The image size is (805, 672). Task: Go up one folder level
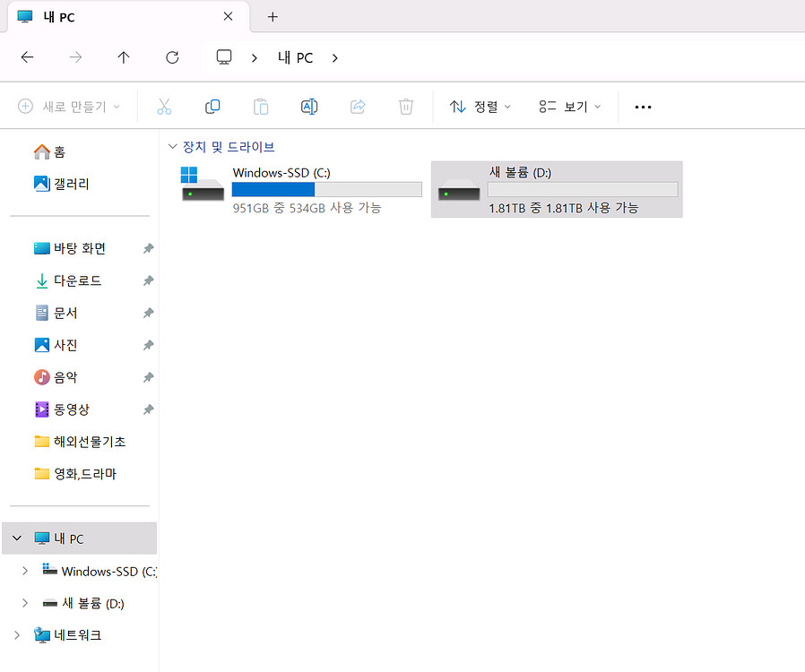[124, 57]
